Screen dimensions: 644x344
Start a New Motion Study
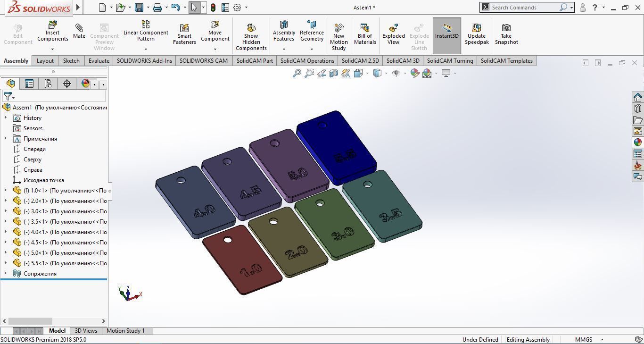click(339, 37)
